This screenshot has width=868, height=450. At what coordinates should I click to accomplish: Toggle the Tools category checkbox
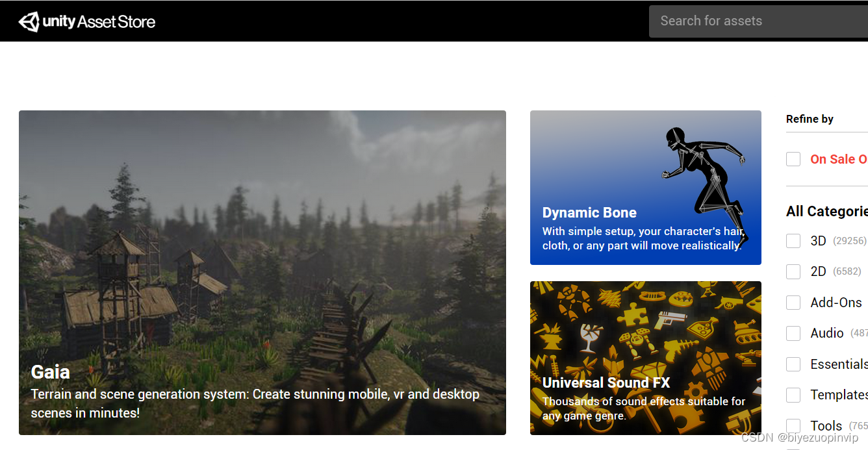tap(793, 426)
